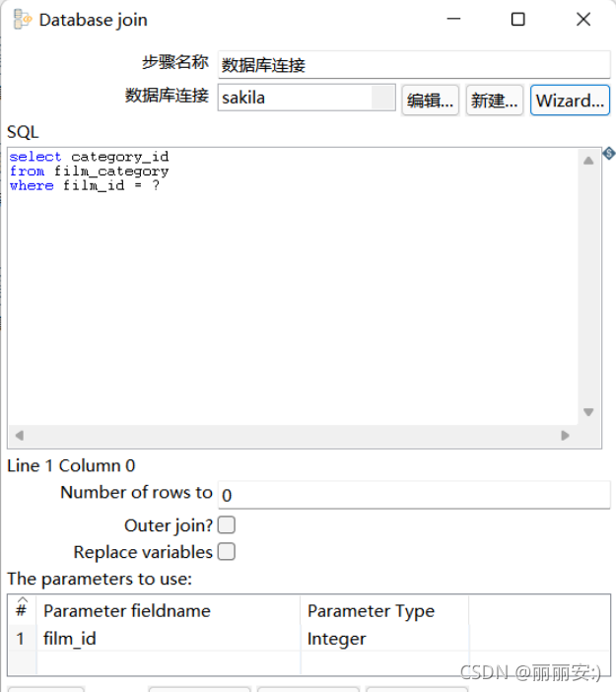The image size is (616, 692).
Task: Open the Wizard... button
Action: click(x=570, y=101)
